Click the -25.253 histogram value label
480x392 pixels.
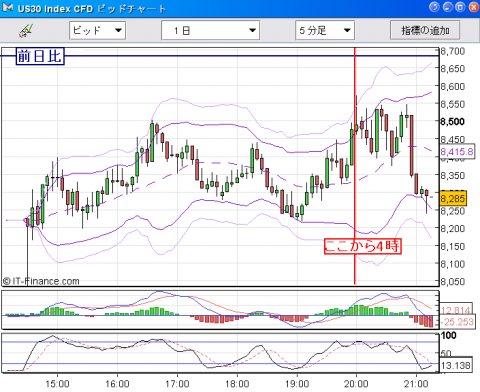click(x=457, y=322)
